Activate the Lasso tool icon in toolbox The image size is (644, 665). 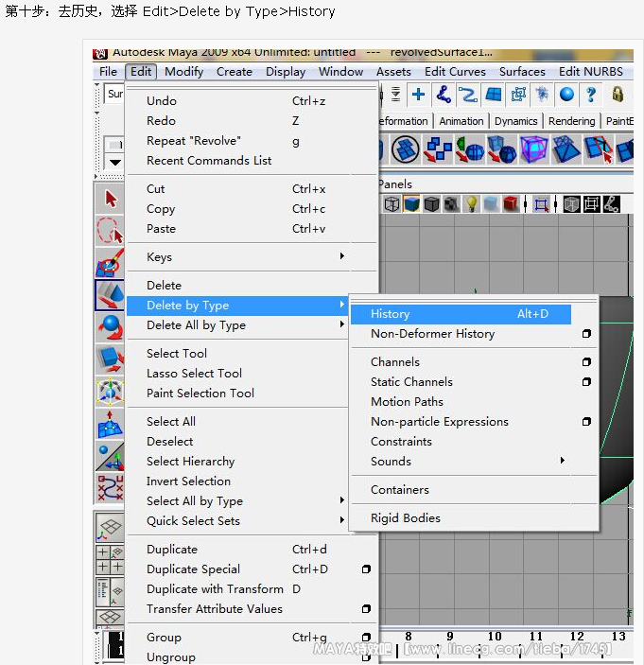(x=110, y=231)
